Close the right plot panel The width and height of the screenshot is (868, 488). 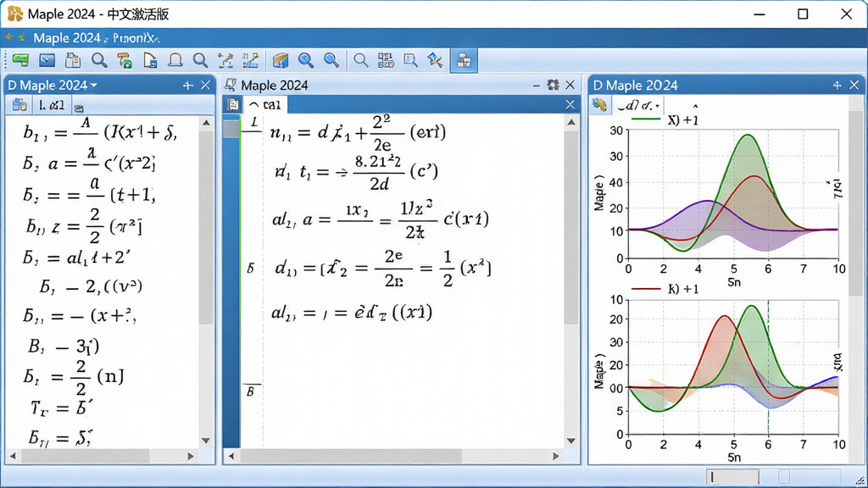coord(854,86)
